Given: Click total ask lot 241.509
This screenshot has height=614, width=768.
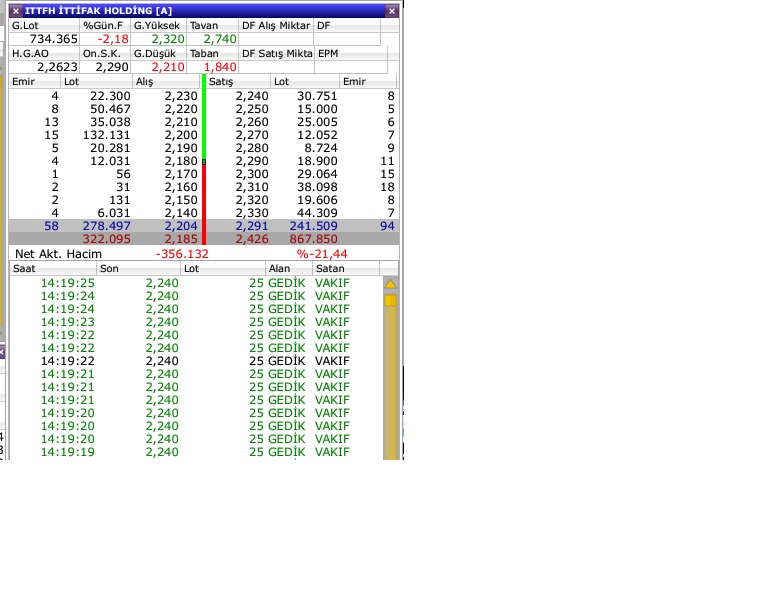Looking at the screenshot, I should [x=313, y=226].
